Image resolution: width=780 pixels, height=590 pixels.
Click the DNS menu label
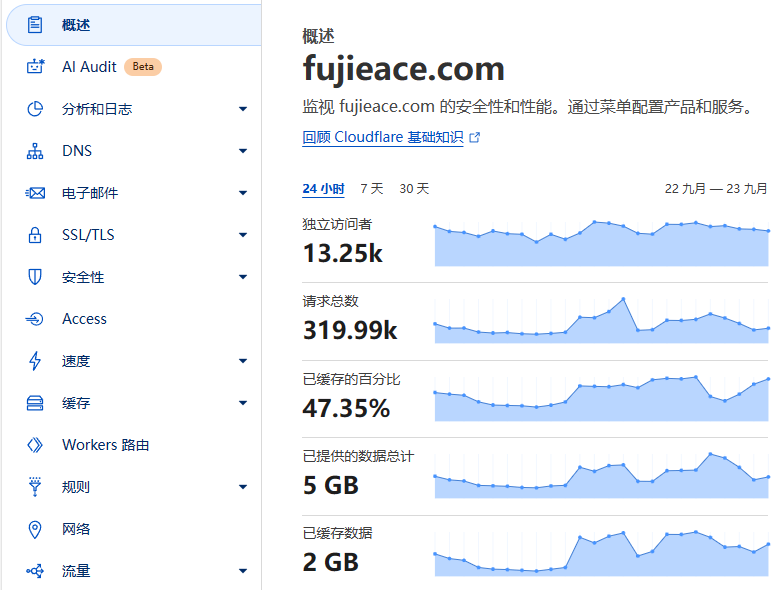[x=77, y=151]
